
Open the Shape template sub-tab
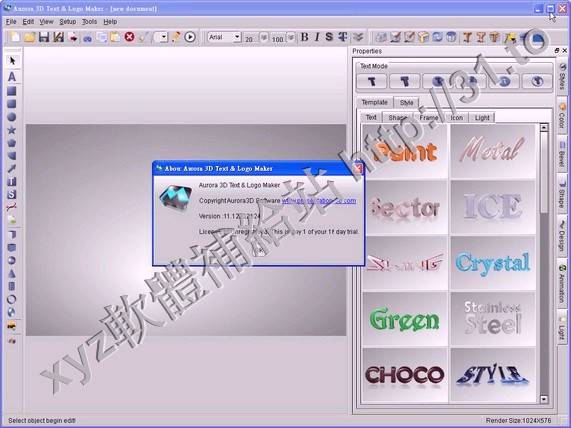397,118
